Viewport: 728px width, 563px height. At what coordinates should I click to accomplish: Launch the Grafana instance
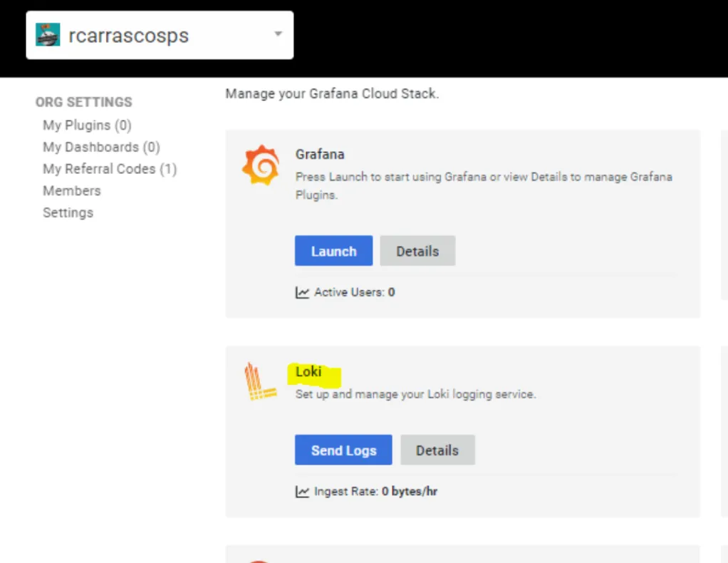pos(333,251)
